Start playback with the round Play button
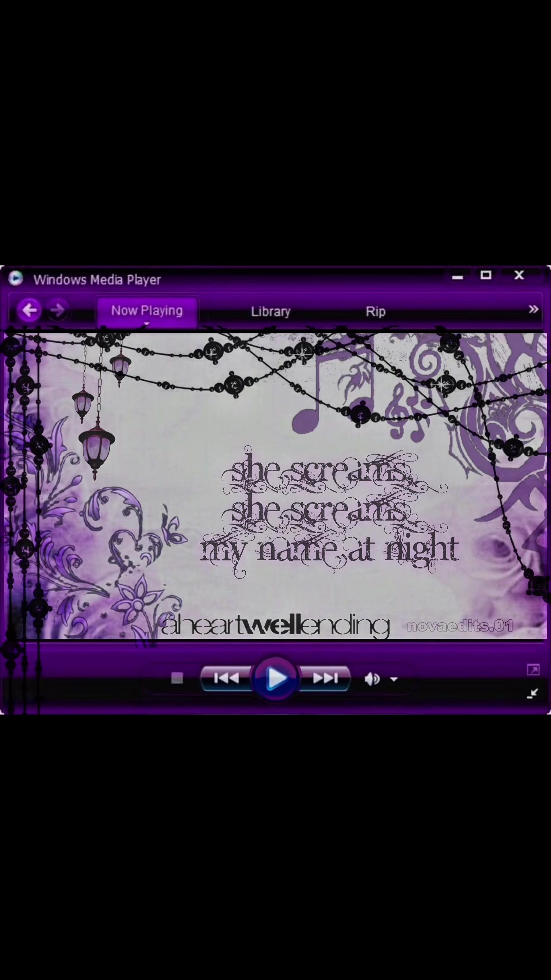This screenshot has width=551, height=980. click(x=275, y=678)
